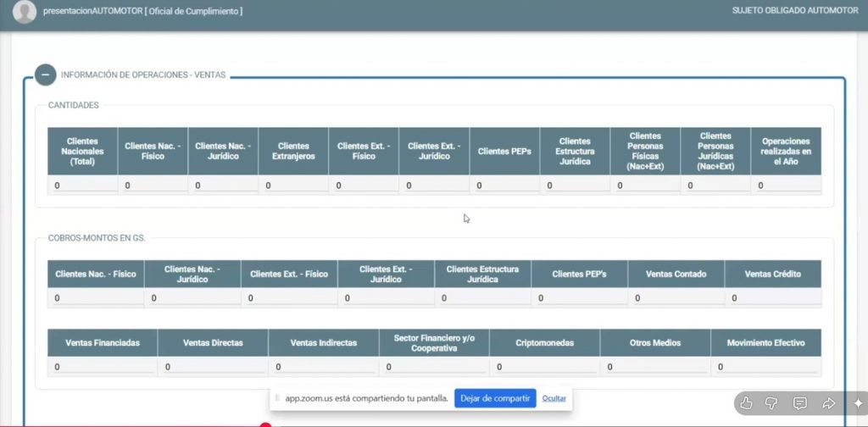Click the drag handle on the Zoom sharing bar

tap(277, 398)
